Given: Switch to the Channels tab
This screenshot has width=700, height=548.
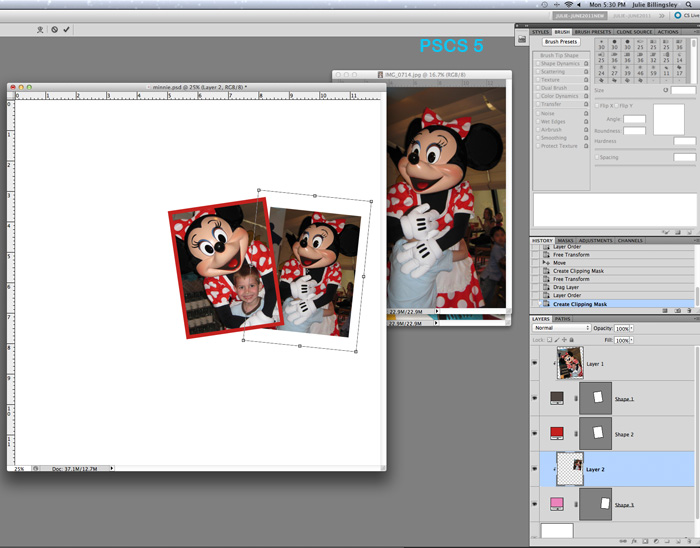Looking at the screenshot, I should click(630, 241).
